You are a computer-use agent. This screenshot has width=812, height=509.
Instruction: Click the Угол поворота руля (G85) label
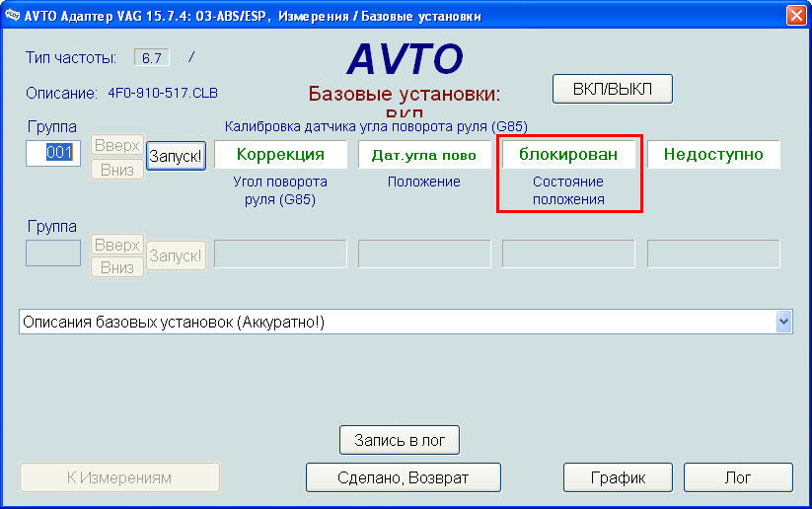(280, 190)
